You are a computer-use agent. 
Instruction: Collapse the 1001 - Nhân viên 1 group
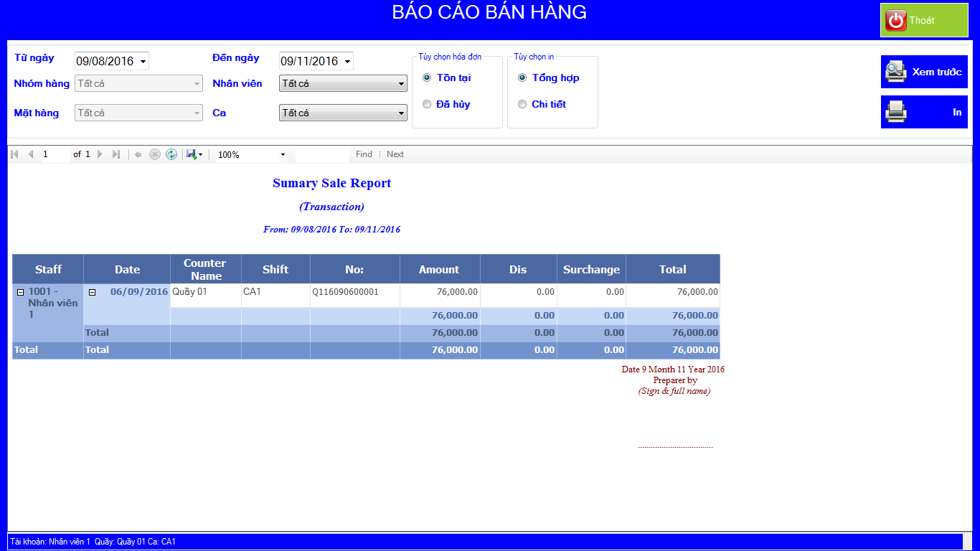point(20,292)
